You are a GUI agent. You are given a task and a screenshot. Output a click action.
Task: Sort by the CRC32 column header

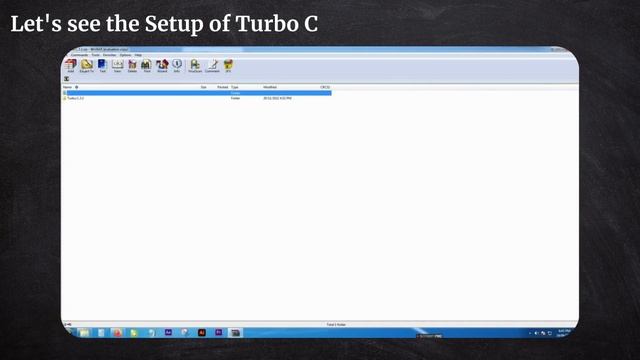click(325, 87)
